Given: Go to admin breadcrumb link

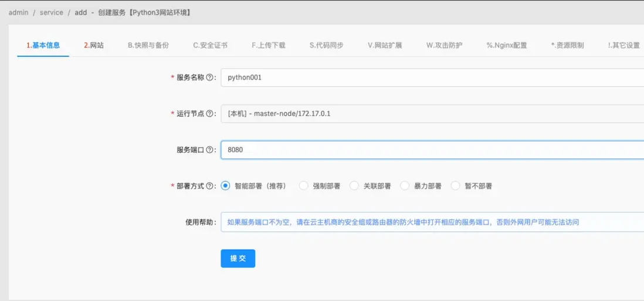Looking at the screenshot, I should (x=19, y=12).
